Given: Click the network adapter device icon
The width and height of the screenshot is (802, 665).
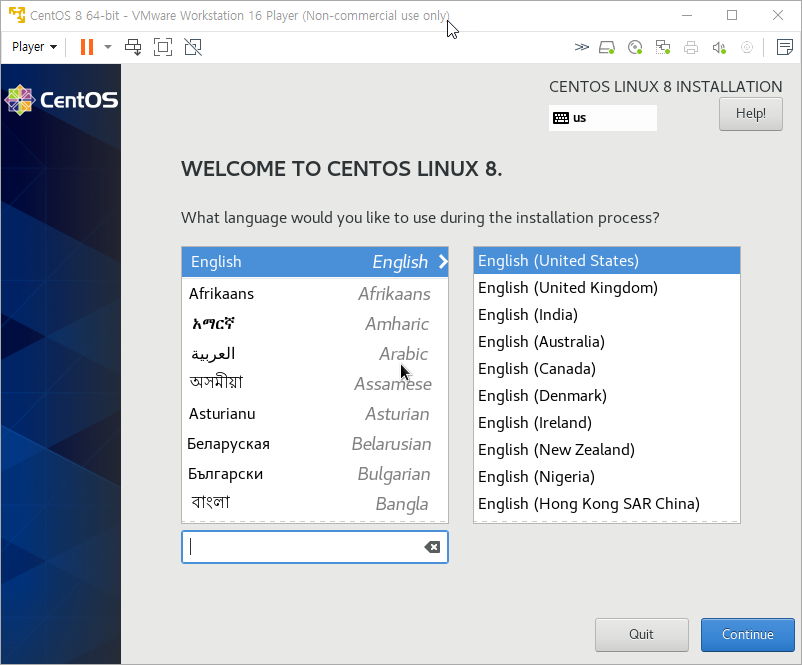Looking at the screenshot, I should pos(663,48).
